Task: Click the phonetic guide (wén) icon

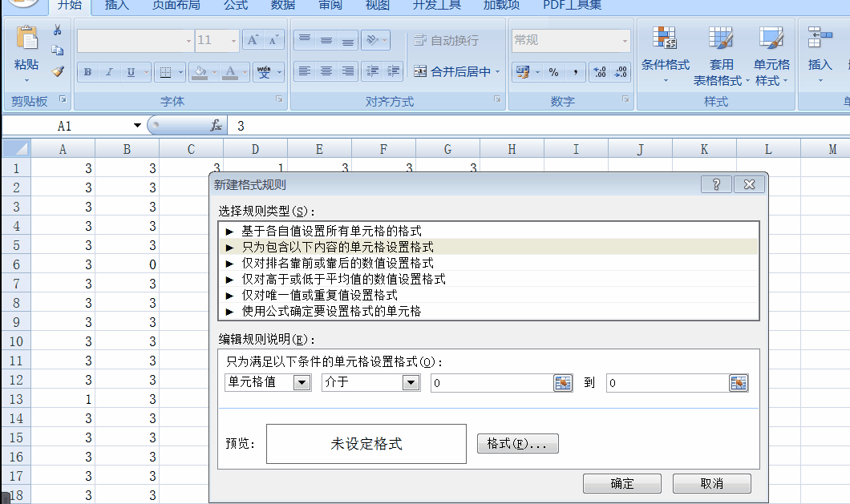Action: pos(264,71)
